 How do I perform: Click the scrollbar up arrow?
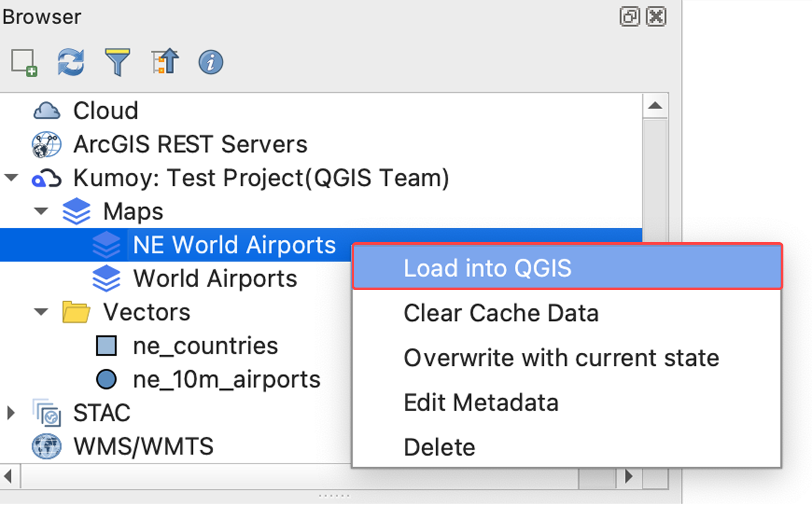click(655, 106)
